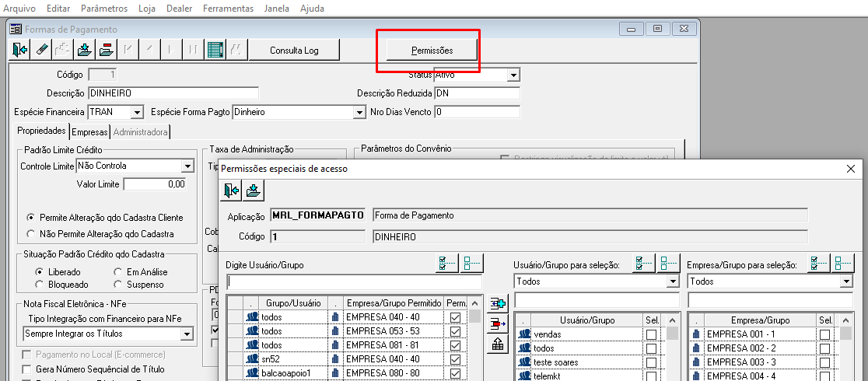Click the remove permission icon with red arrow
This screenshot has width=868, height=381.
499,323
